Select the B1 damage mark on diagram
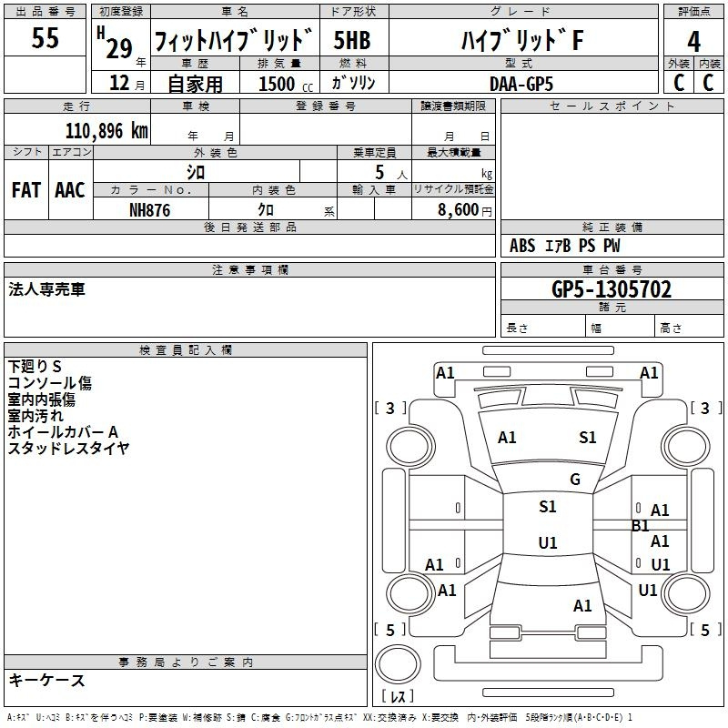 click(640, 526)
